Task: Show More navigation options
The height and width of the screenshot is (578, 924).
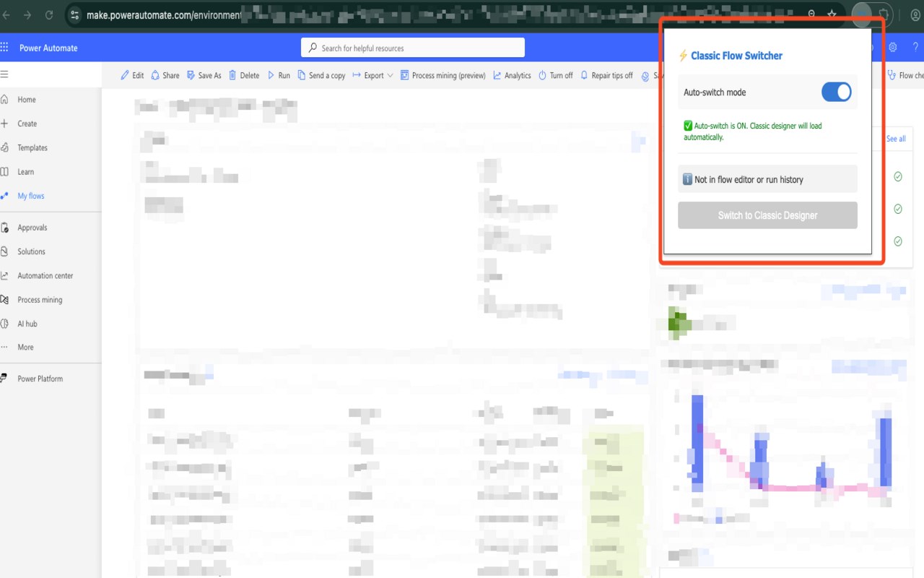Action: click(25, 348)
